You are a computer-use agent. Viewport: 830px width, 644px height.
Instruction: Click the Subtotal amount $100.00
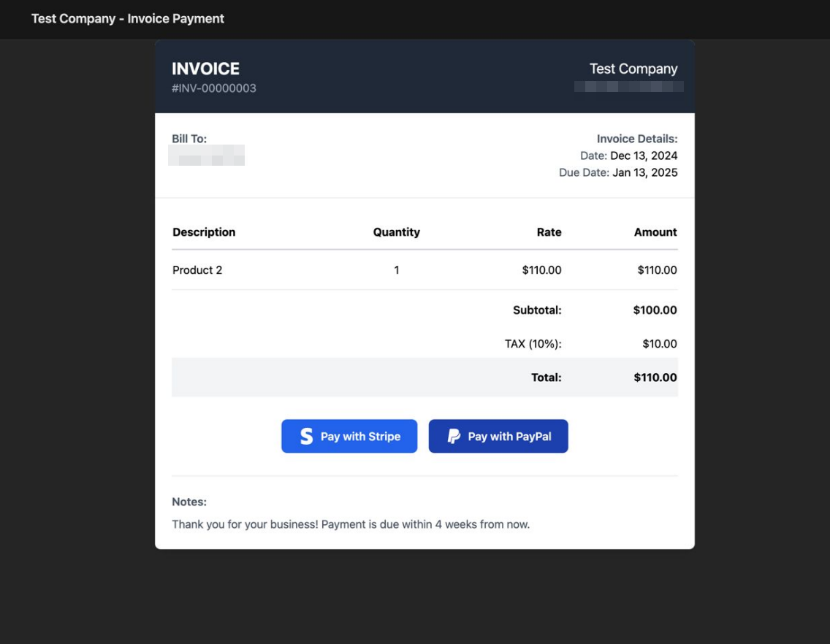(655, 310)
